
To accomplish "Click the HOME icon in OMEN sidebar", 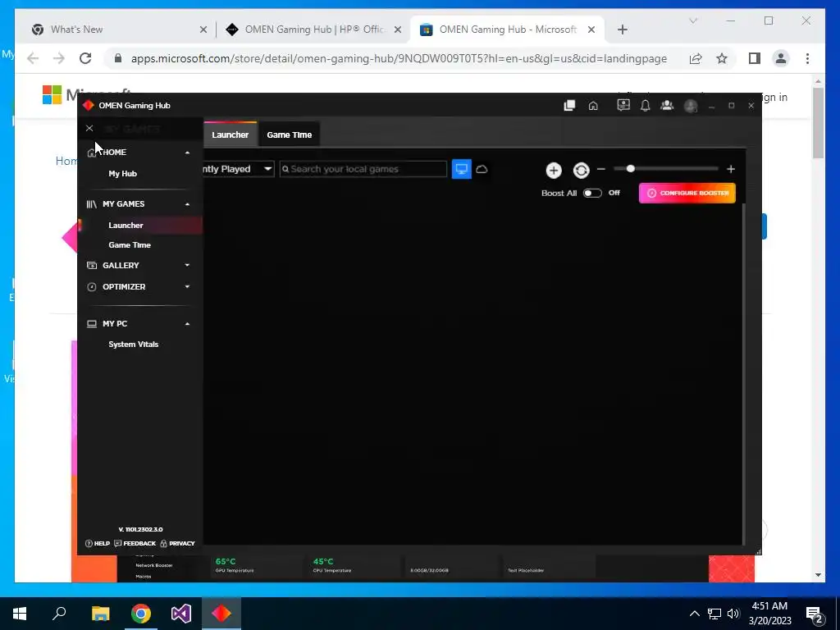I will tap(92, 153).
